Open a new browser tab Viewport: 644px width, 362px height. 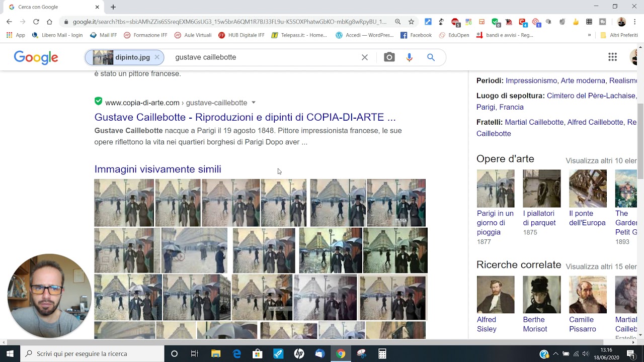pyautogui.click(x=113, y=7)
